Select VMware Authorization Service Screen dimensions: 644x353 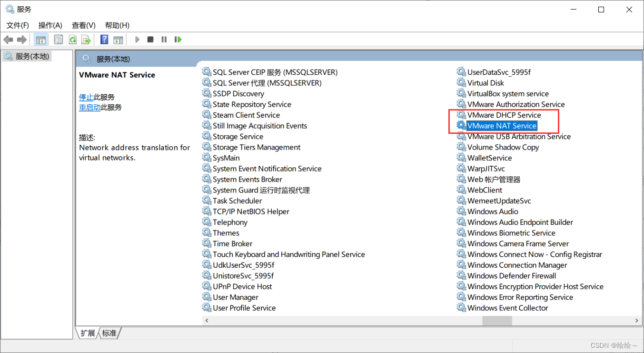[516, 104]
